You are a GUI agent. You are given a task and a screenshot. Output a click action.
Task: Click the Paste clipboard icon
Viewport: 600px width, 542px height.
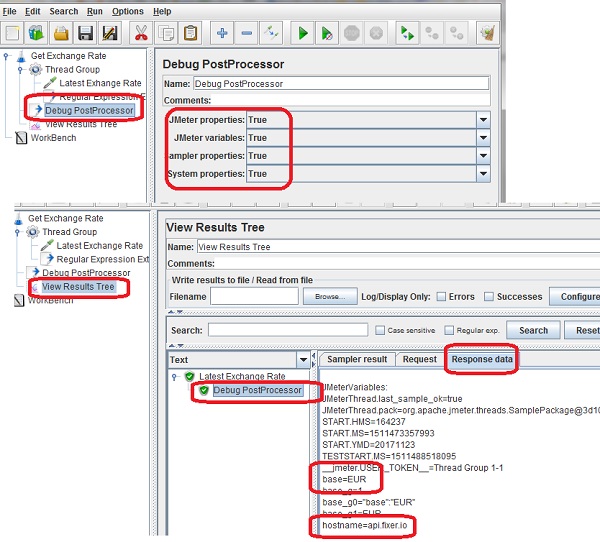(x=190, y=33)
